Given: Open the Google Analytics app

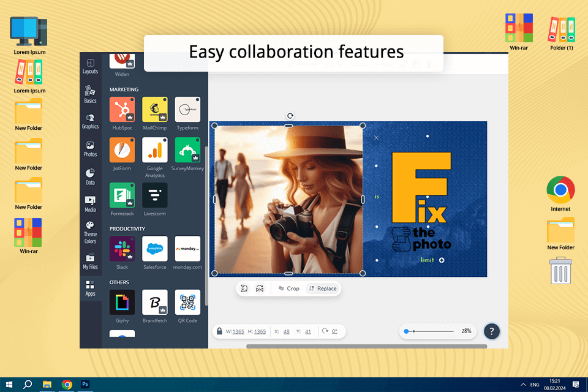Looking at the screenshot, I should point(154,150).
